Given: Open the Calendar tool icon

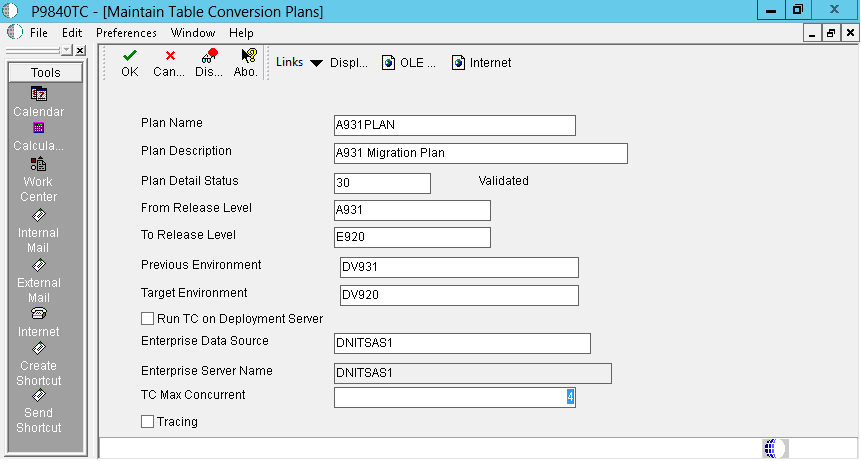Looking at the screenshot, I should [x=39, y=94].
